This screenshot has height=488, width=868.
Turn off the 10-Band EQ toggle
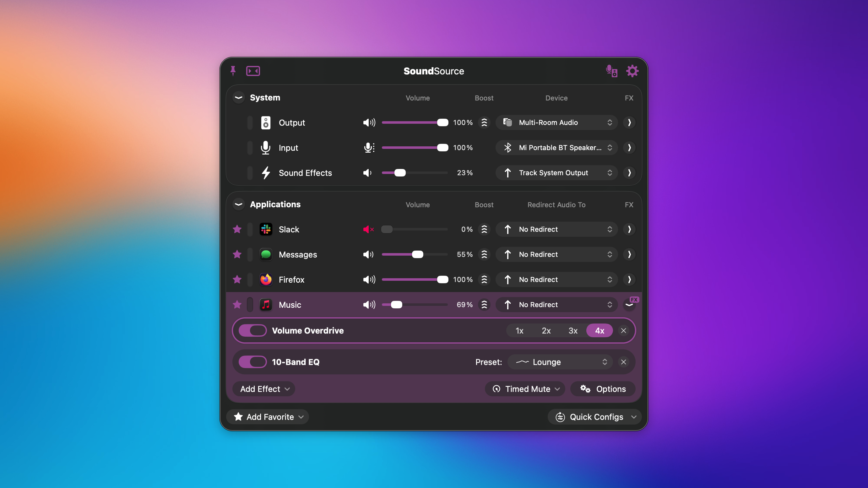click(x=252, y=362)
